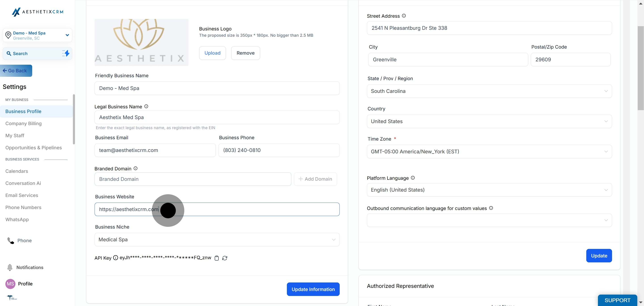Click info icon next to Branded Domain
Viewport: 644px width, 306px height.
coord(136,168)
